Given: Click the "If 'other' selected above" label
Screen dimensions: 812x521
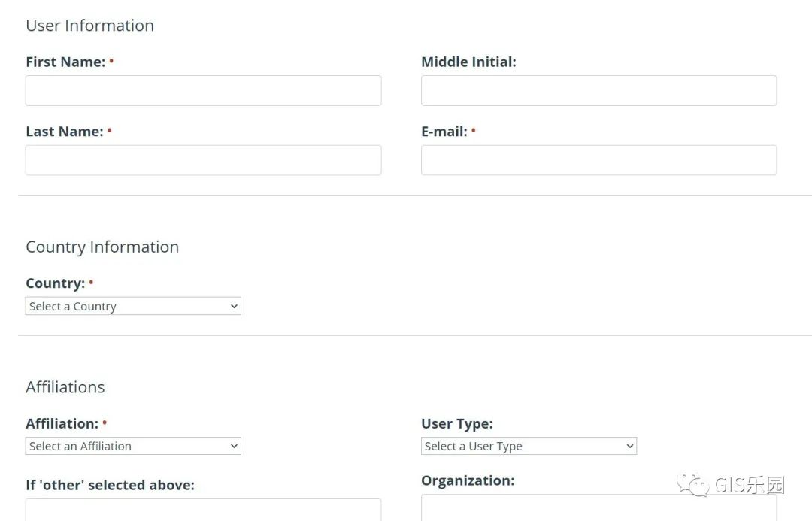Looking at the screenshot, I should pyautogui.click(x=111, y=485).
